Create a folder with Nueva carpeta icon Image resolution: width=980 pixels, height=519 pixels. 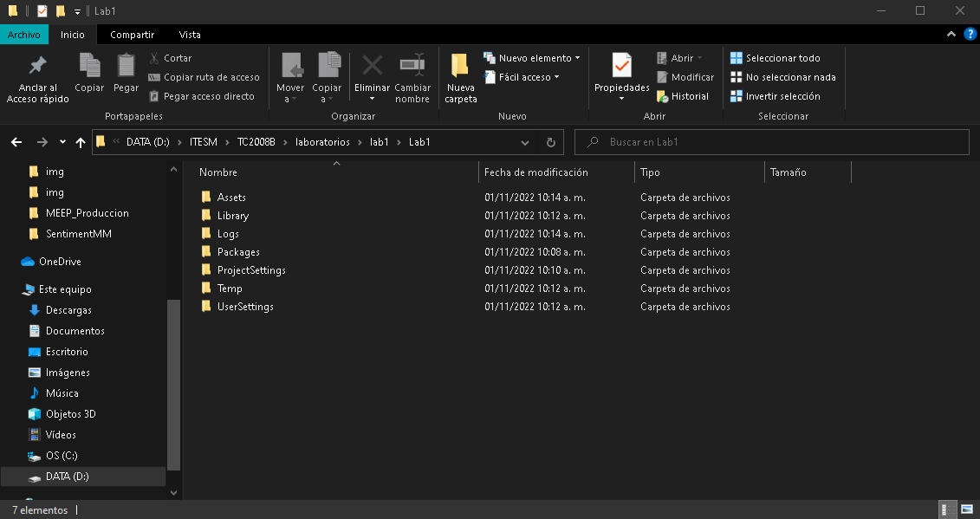[460, 66]
